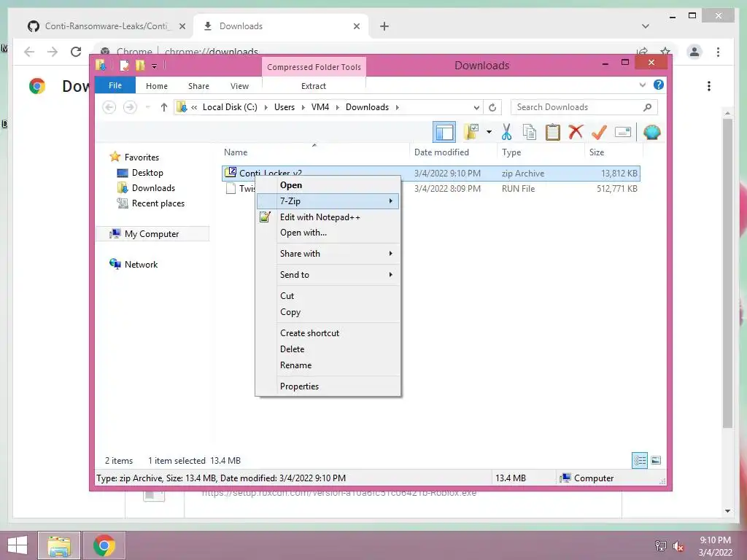This screenshot has height=560, width=747.
Task: Select Cut from the context menu
Action: tap(328, 296)
